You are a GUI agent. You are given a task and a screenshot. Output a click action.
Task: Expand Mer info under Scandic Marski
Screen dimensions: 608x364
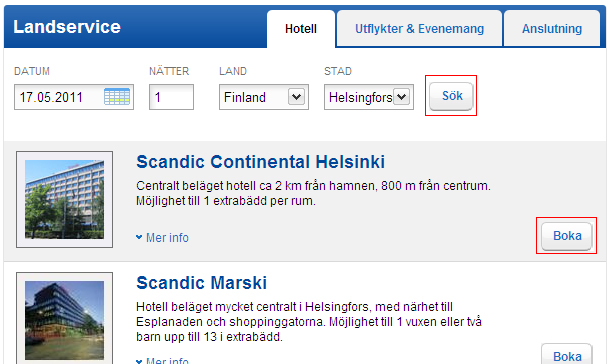point(162,361)
